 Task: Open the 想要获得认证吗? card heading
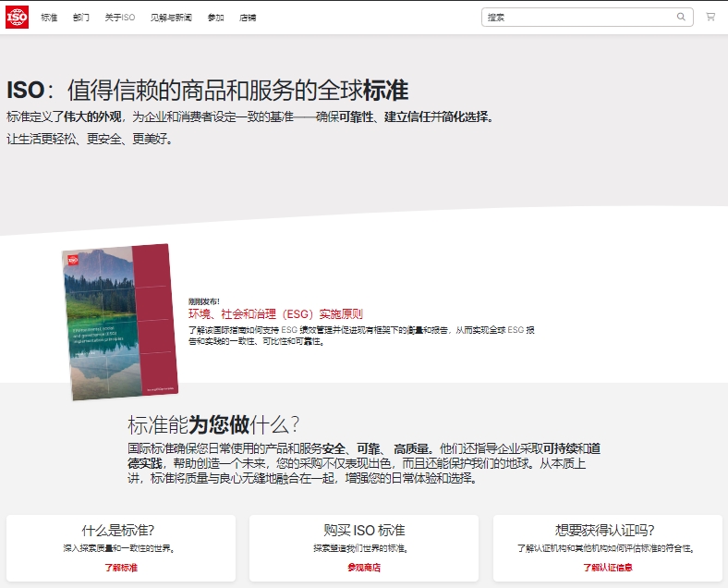click(x=605, y=530)
